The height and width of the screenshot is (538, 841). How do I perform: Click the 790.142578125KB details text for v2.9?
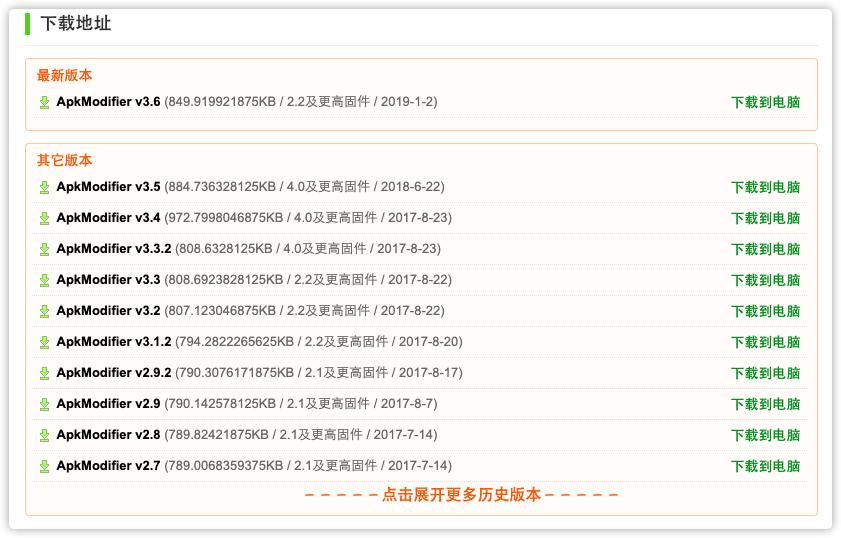click(x=301, y=404)
